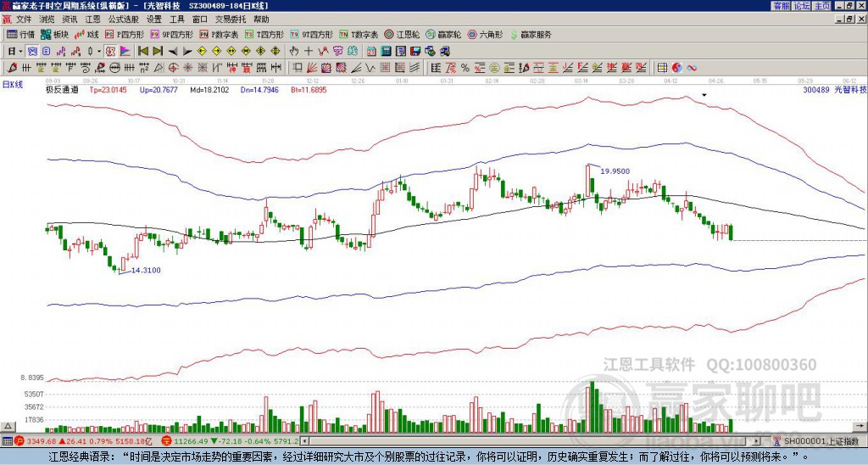This screenshot has height=465, width=868.
Task: Step chart right with black right arrow
Action: pos(187,52)
